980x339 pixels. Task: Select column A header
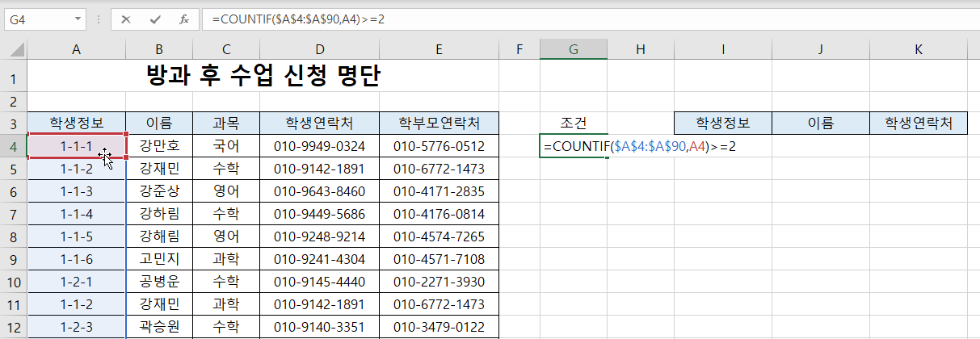(76, 50)
